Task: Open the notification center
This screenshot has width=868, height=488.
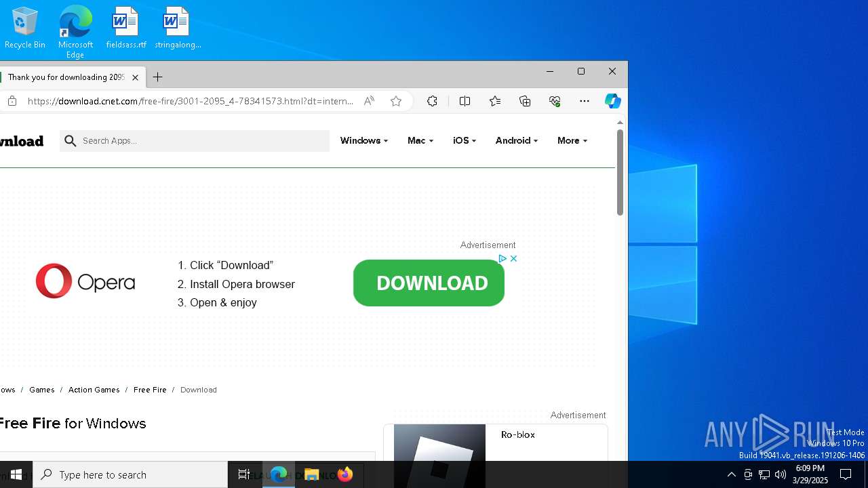Action: coord(846,474)
